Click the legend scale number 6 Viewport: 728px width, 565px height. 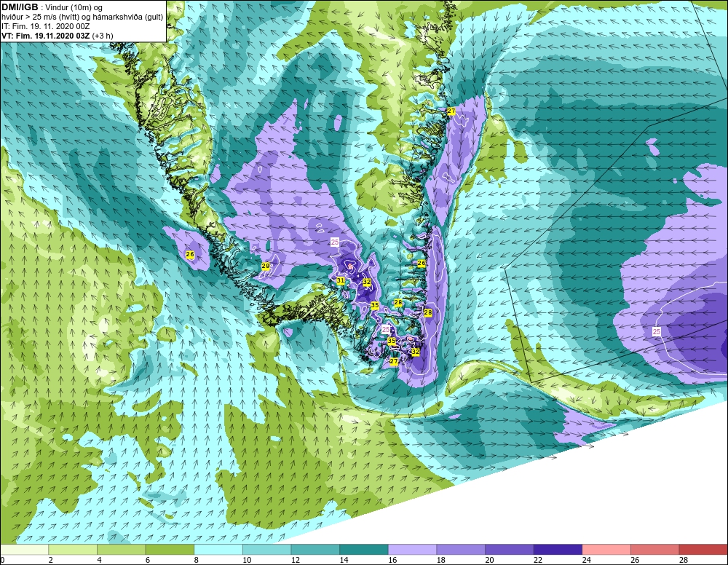(148, 561)
